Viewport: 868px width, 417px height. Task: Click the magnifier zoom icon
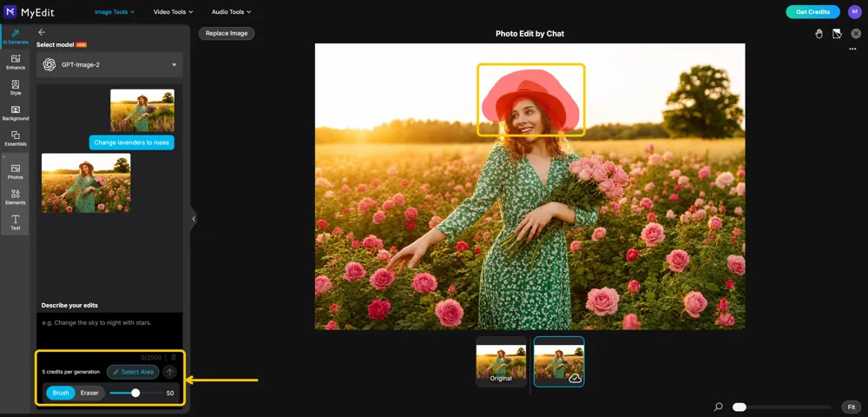[719, 407]
